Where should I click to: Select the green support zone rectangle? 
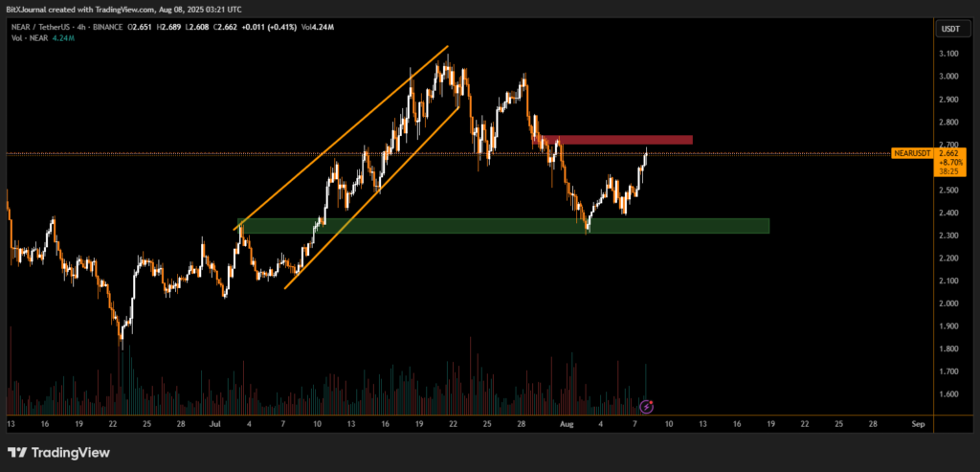click(502, 226)
